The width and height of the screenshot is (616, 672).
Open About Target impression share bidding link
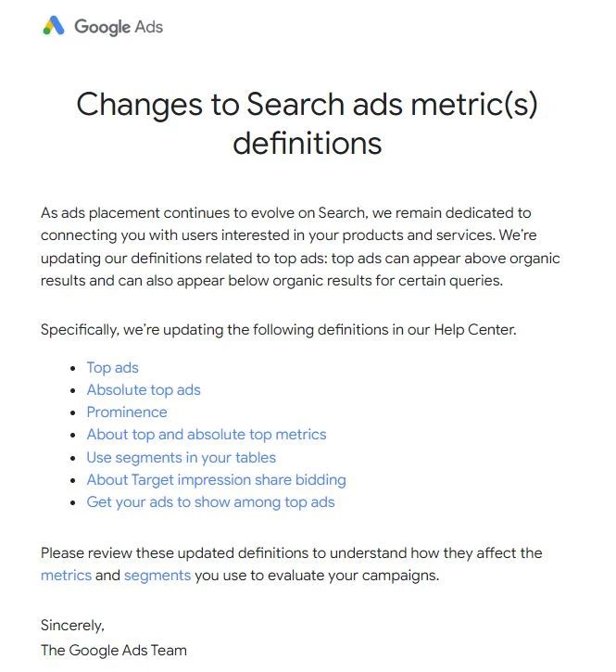[216, 480]
